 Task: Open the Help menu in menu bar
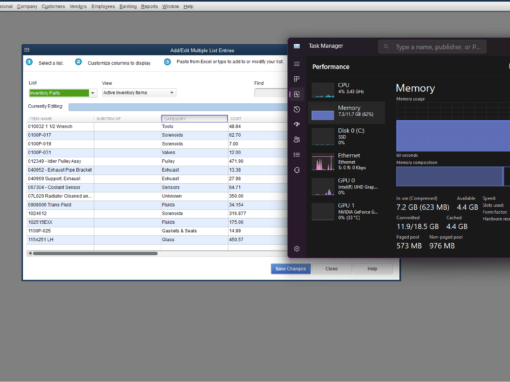(x=188, y=6)
